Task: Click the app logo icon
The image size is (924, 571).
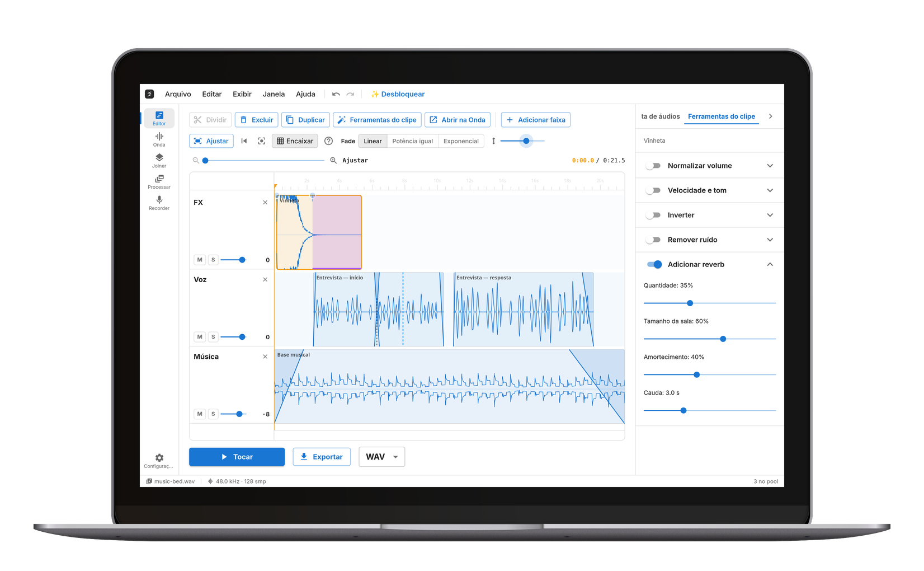Action: 149,94
